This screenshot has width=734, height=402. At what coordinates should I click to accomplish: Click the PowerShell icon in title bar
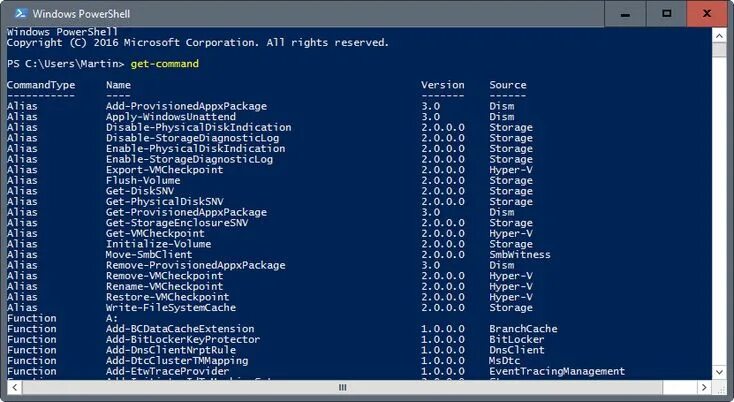coord(21,14)
